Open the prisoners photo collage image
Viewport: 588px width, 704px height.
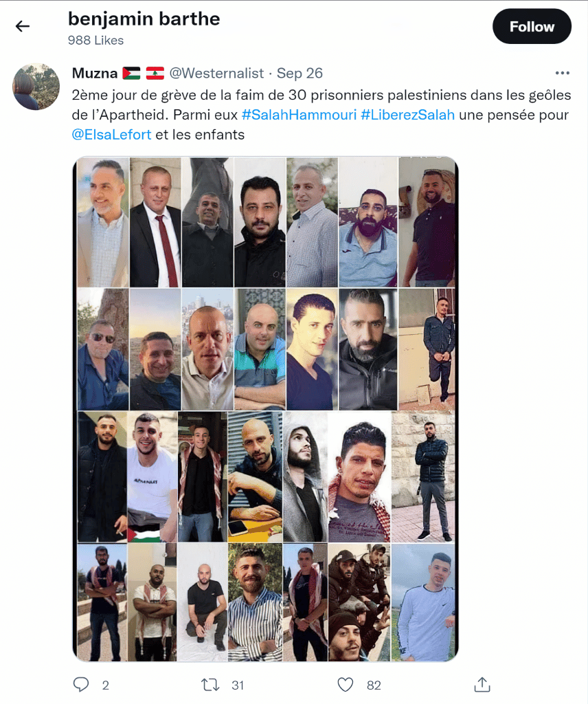tap(266, 409)
